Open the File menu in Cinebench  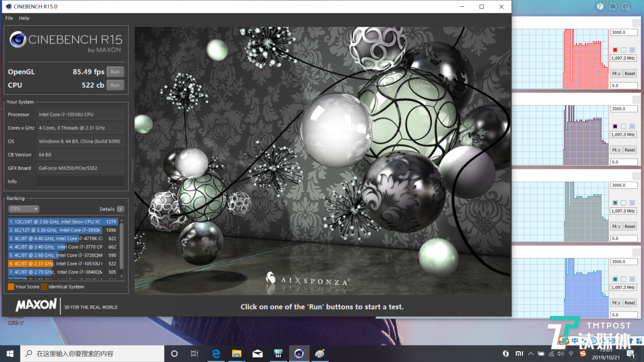[x=8, y=18]
